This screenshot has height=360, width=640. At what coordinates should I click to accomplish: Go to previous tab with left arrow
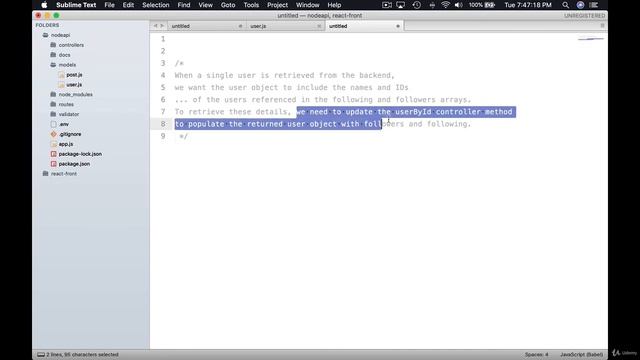point(155,26)
